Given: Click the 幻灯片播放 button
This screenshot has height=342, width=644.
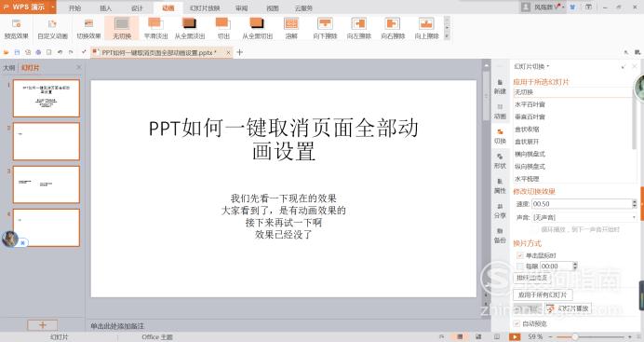Looking at the screenshot, I should click(569, 308).
